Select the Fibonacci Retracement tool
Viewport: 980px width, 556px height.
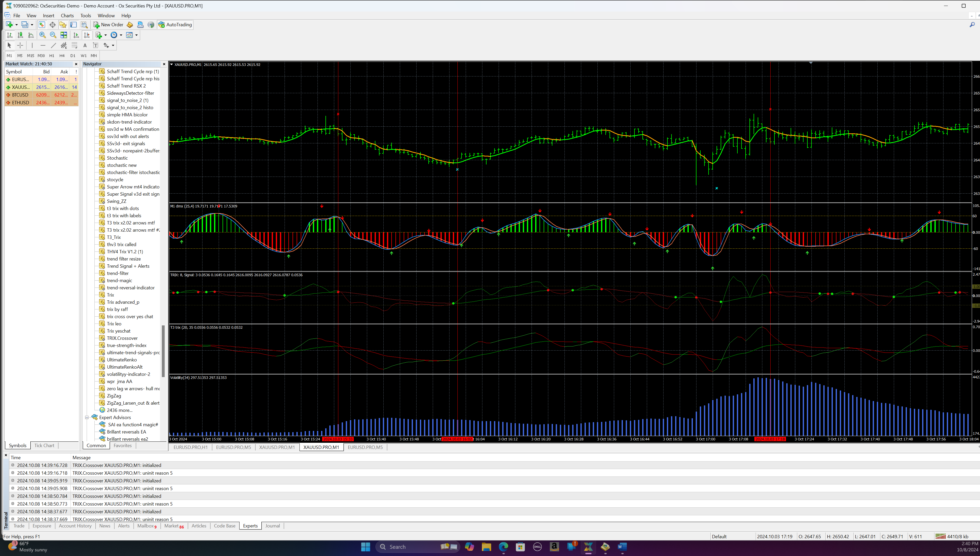click(74, 46)
